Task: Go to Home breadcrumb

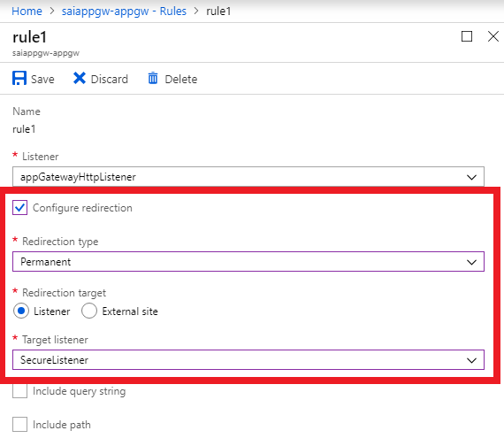Action: click(x=27, y=12)
